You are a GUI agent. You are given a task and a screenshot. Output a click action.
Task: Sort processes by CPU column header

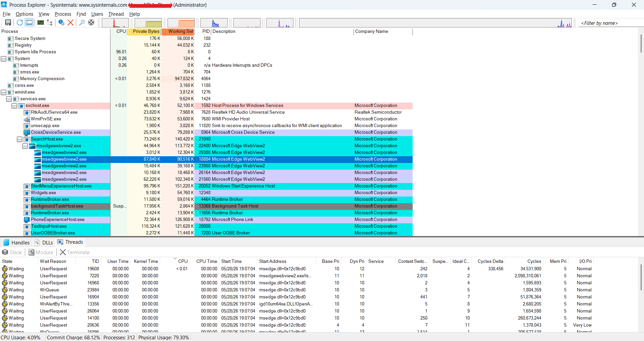tap(119, 32)
